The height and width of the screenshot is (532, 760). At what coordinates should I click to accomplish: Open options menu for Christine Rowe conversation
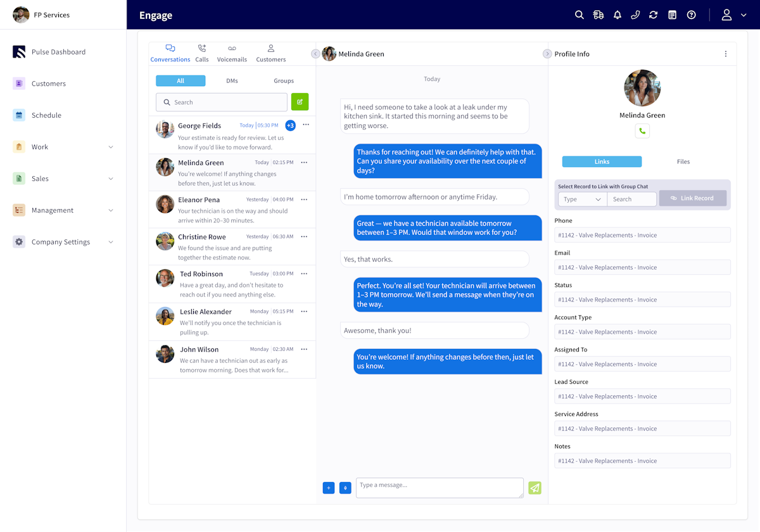(x=304, y=237)
